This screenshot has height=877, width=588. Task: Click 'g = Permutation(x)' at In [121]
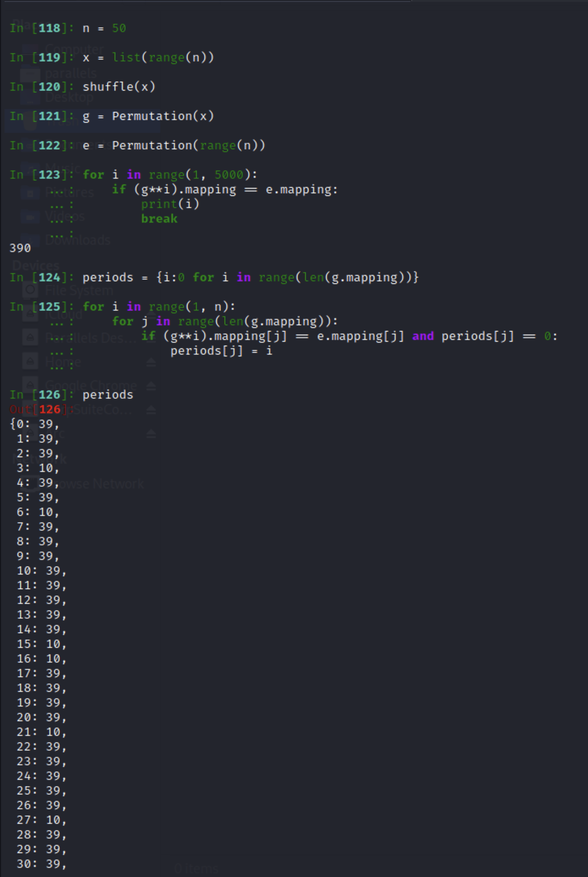pyautogui.click(x=148, y=116)
